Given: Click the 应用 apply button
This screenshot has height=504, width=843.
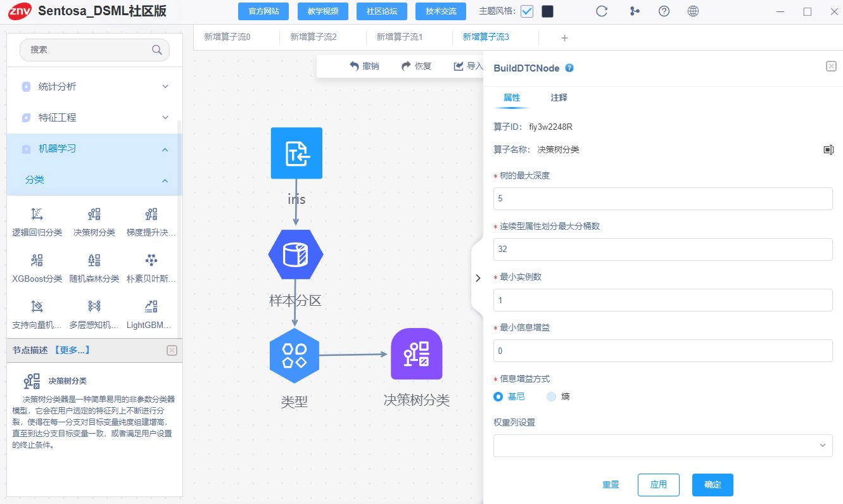Looking at the screenshot, I should click(x=659, y=484).
